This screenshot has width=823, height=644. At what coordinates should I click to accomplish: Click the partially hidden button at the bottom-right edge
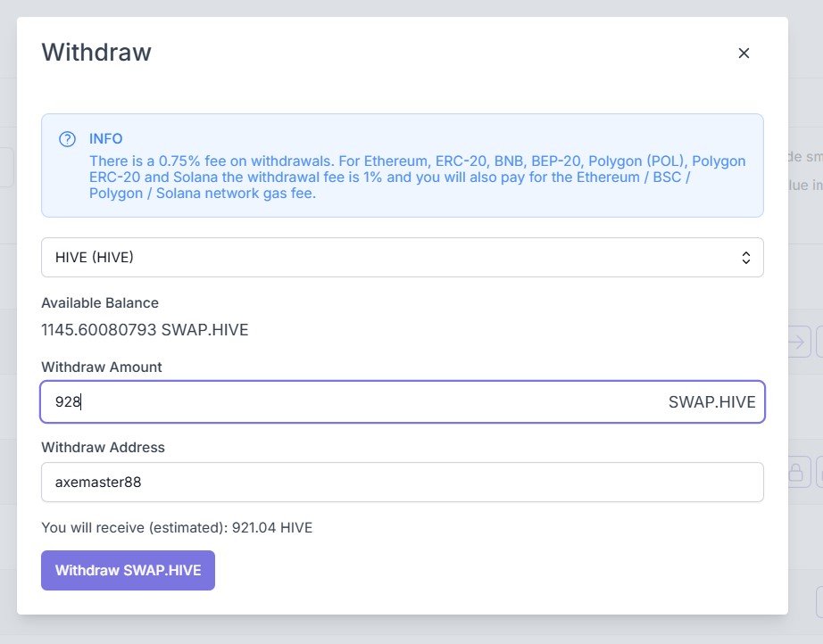pos(819,601)
